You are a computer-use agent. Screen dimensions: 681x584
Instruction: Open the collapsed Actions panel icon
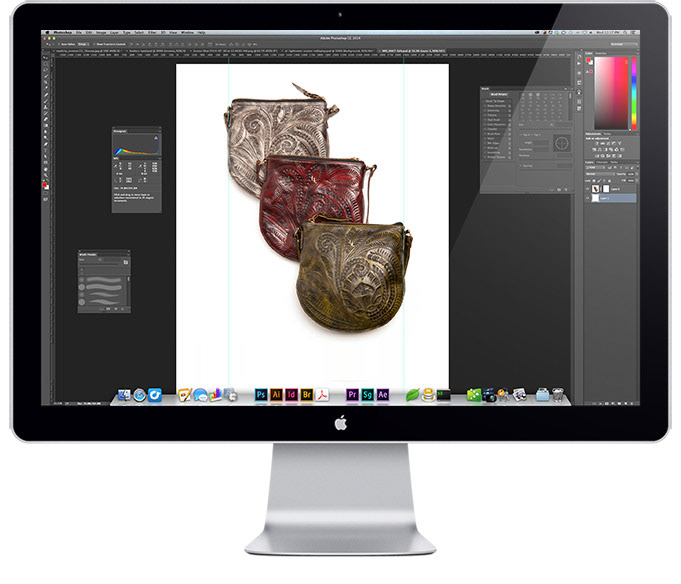[579, 63]
